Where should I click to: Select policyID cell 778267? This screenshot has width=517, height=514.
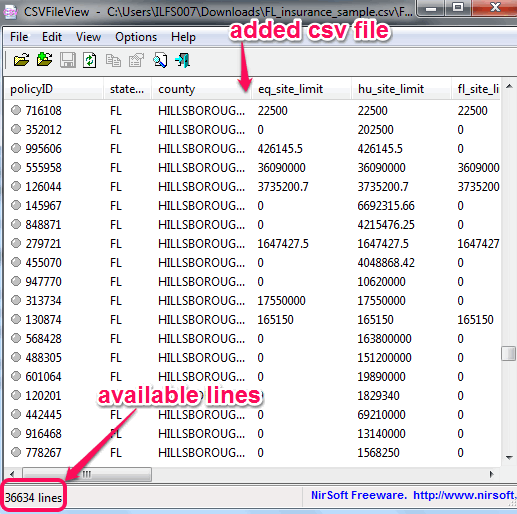[43, 453]
